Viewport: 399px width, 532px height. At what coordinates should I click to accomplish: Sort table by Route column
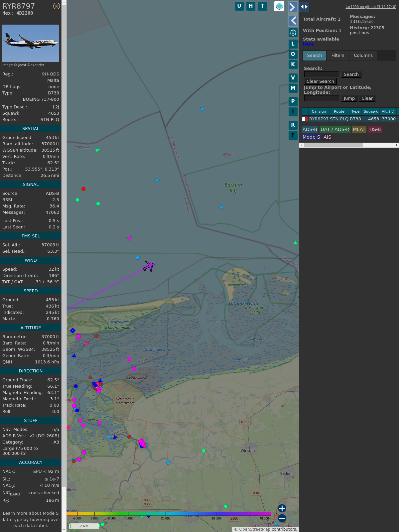[x=339, y=112]
